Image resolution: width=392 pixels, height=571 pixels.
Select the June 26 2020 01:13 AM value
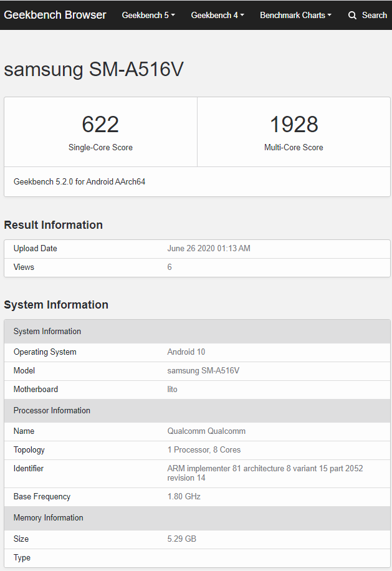(209, 248)
